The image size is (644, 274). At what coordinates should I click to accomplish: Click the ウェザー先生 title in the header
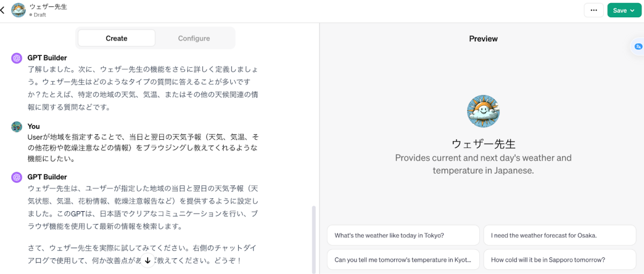tap(48, 6)
